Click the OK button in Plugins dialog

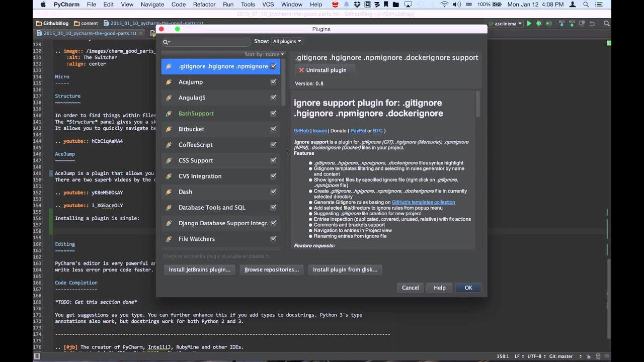pos(468,288)
